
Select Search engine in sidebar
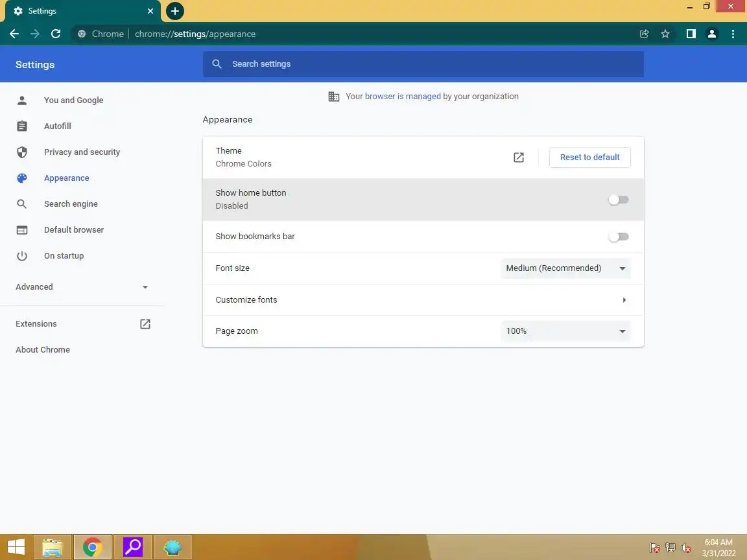[71, 204]
